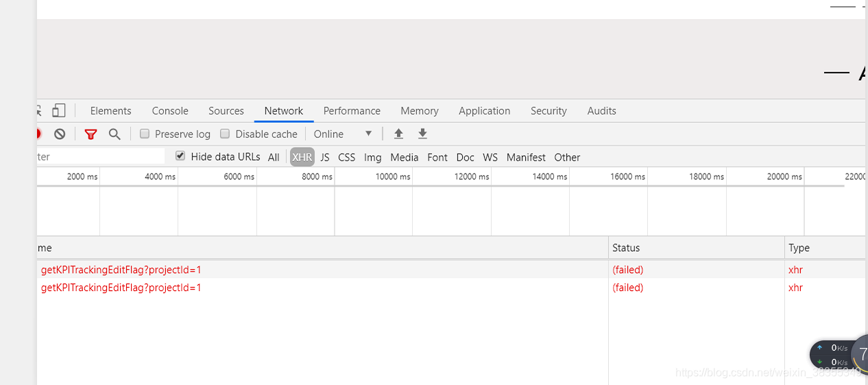Click the 16000 ms timeline marker

(x=628, y=176)
